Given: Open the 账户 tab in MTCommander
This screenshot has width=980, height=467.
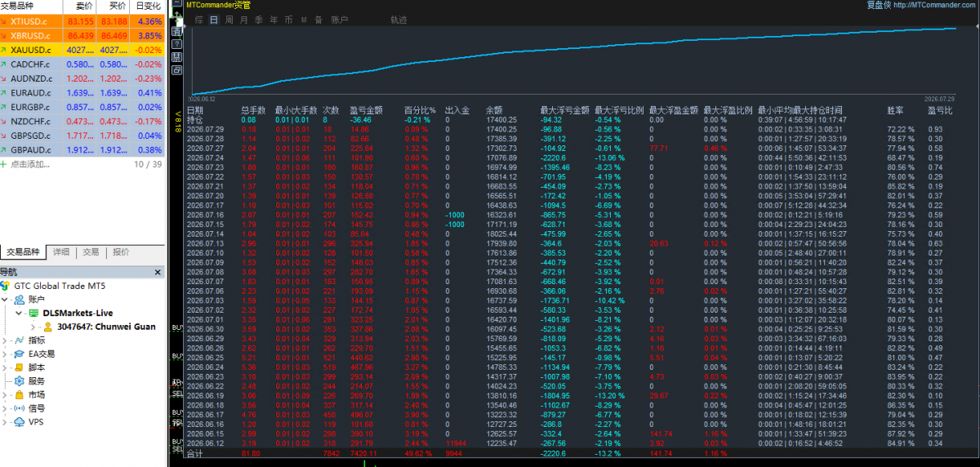Looking at the screenshot, I should 339,20.
